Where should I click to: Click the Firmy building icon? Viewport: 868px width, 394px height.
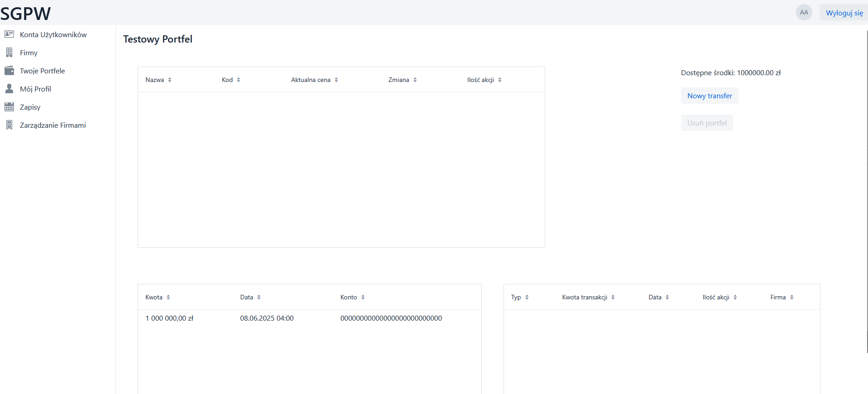click(x=9, y=53)
